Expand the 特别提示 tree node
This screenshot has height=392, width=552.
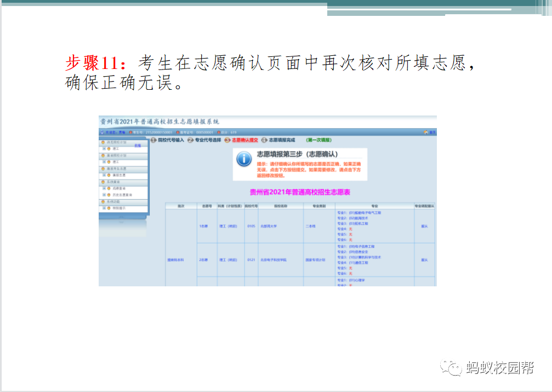(104, 208)
